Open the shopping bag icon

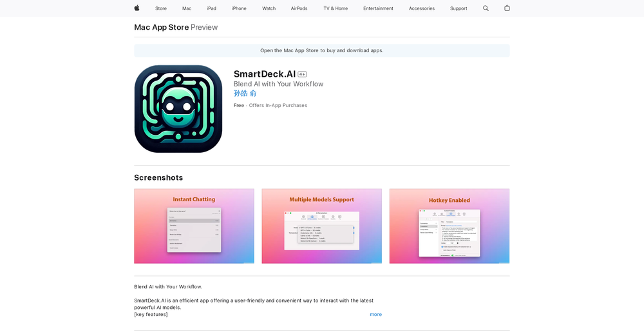pos(507,8)
